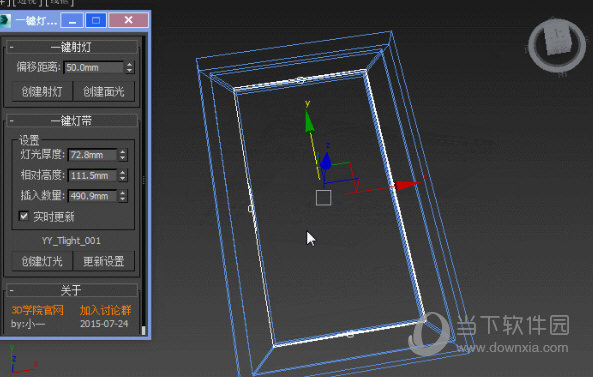Click the green Y axis arrow of gizmo

tap(309, 122)
